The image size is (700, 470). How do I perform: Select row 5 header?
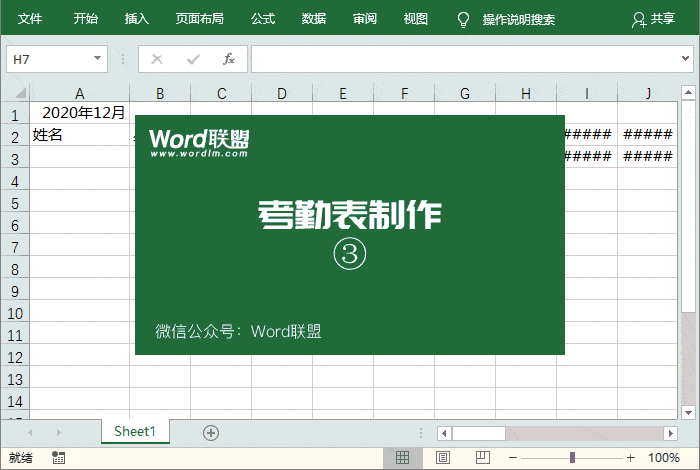pyautogui.click(x=15, y=203)
